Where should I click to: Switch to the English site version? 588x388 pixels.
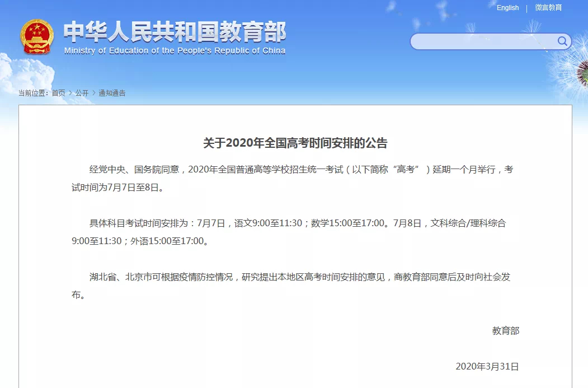[x=507, y=8]
